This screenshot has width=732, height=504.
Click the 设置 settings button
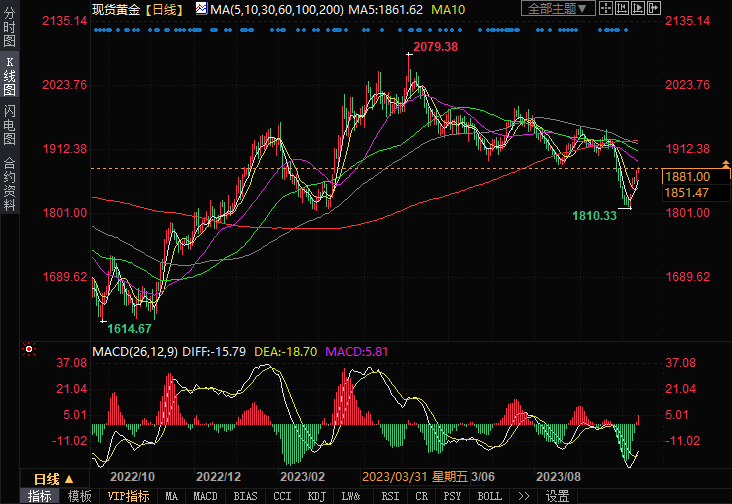click(557, 496)
